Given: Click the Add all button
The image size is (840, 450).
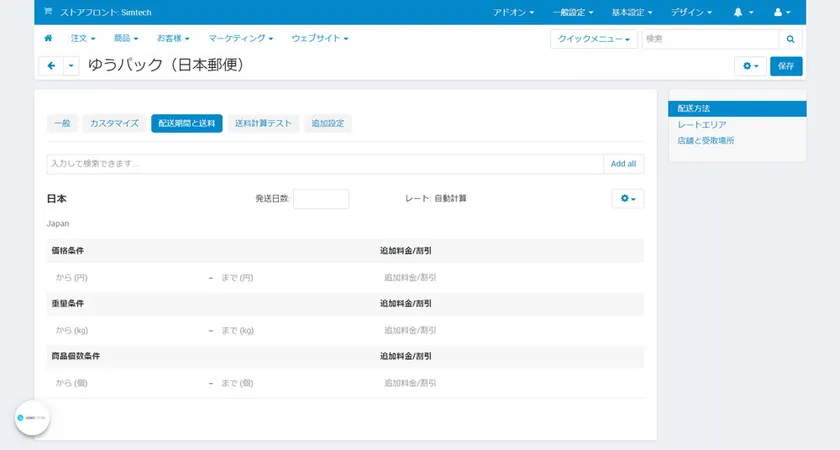Looking at the screenshot, I should 623,163.
